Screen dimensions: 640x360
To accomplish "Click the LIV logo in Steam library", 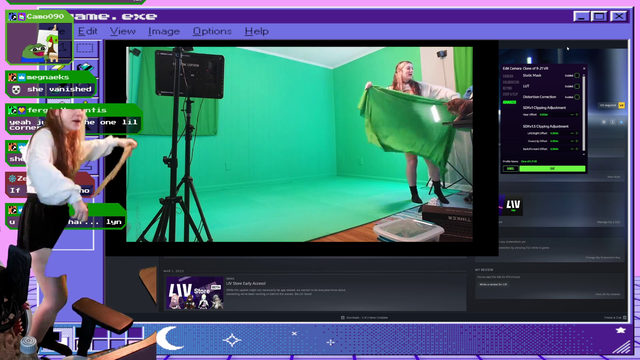I will (513, 204).
